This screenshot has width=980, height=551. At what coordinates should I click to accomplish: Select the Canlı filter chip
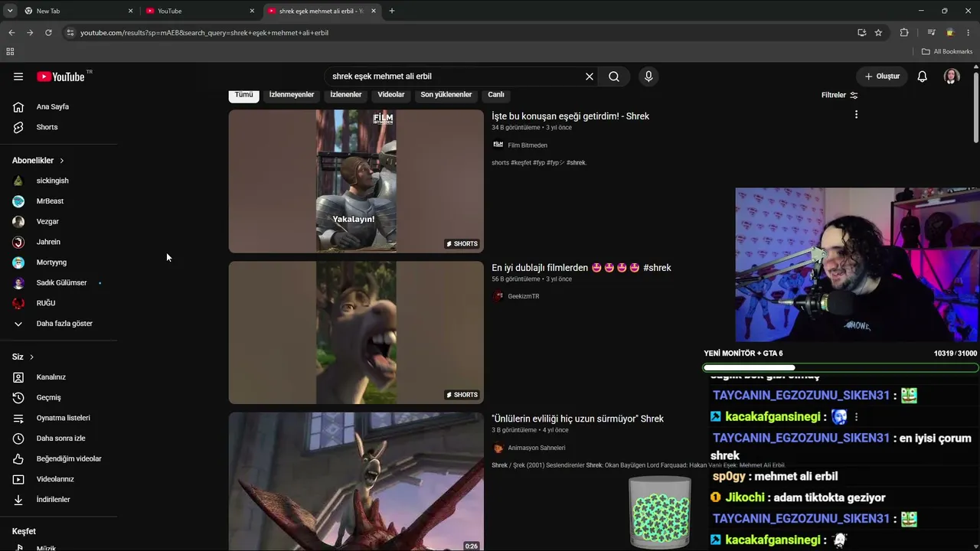tap(496, 95)
